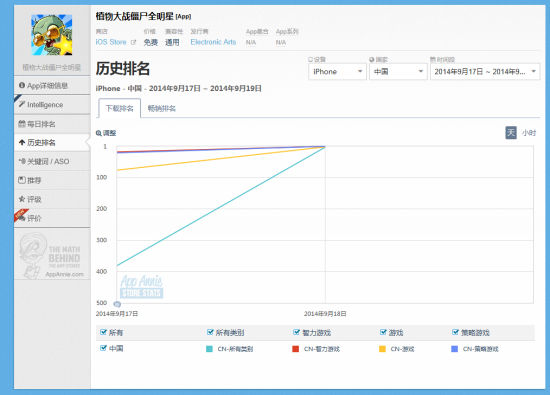Select the 天 day view button

click(x=511, y=133)
